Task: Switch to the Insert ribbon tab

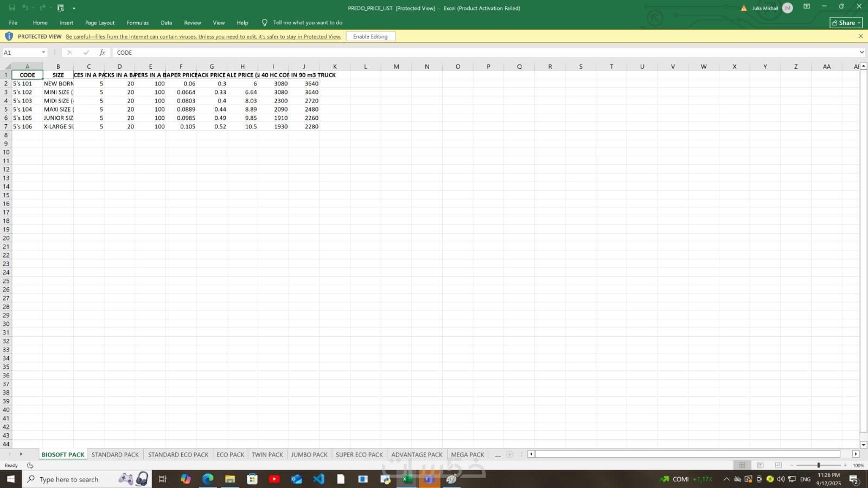Action: [67, 23]
